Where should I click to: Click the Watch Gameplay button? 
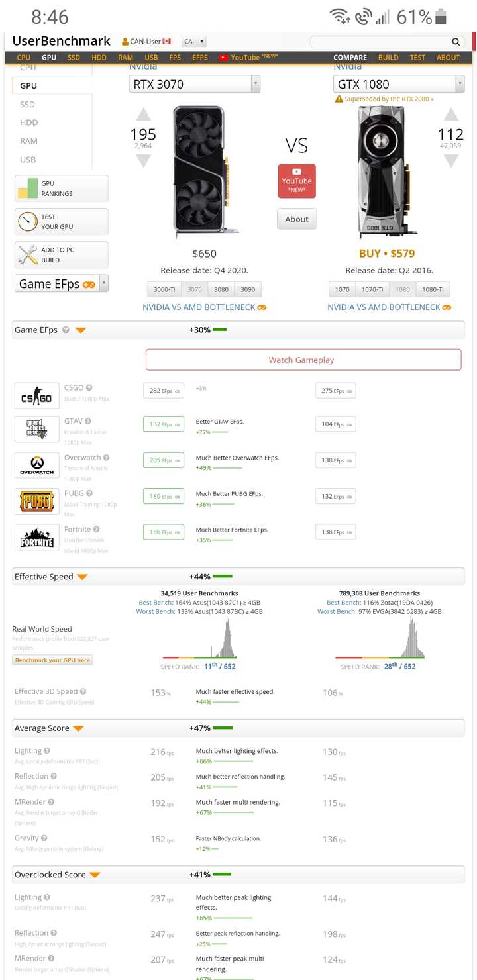coord(303,360)
